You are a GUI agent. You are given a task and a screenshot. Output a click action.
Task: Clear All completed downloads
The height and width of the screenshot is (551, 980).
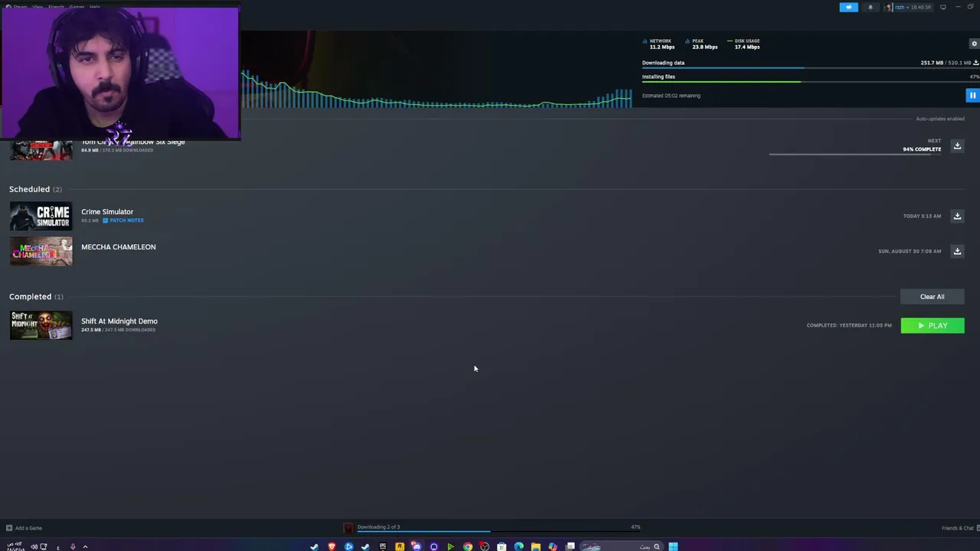pos(932,297)
